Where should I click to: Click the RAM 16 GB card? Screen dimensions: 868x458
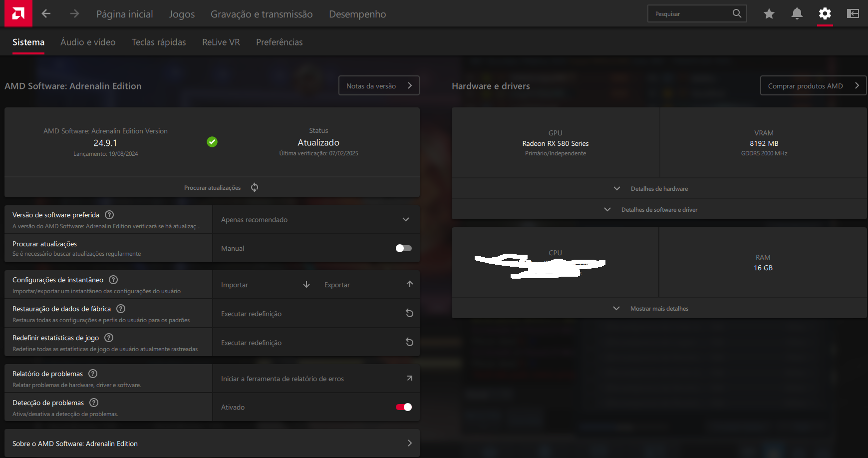763,263
